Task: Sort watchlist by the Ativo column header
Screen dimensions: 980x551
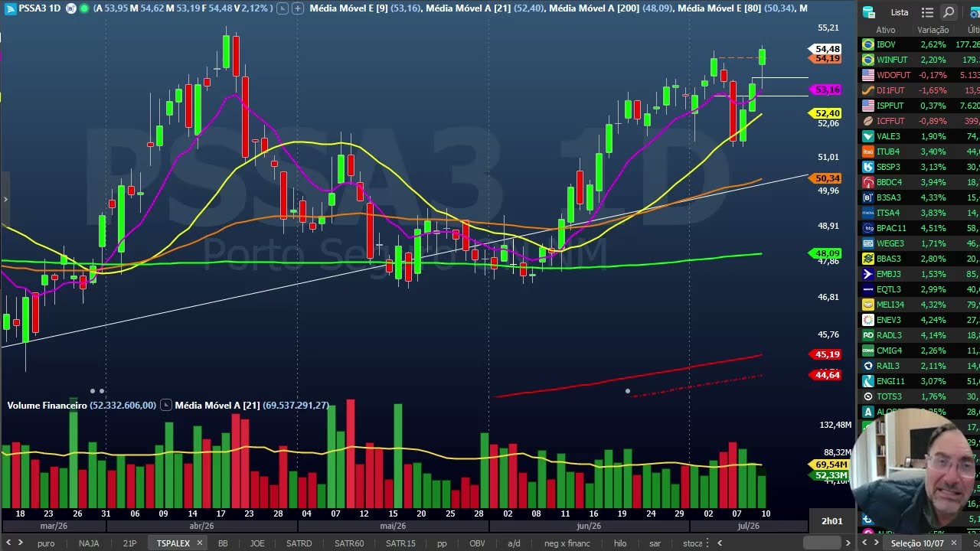Action: [x=885, y=30]
